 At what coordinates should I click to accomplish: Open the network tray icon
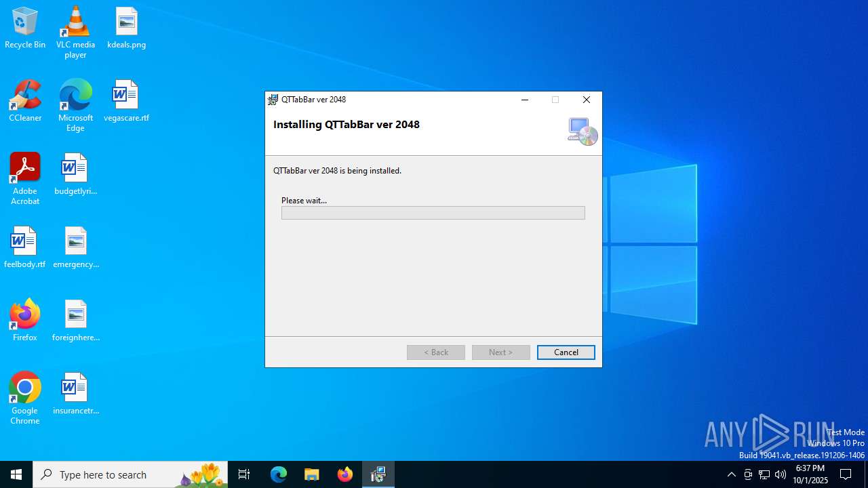(x=764, y=474)
